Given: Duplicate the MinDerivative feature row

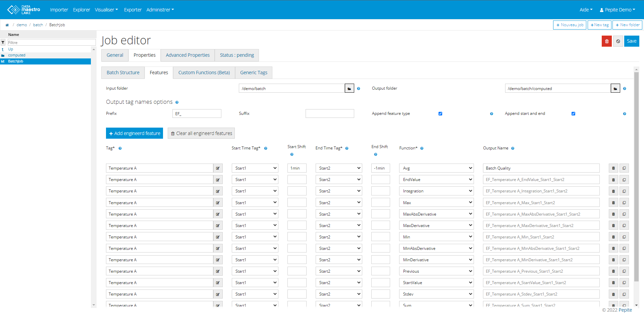Looking at the screenshot, I should (624, 260).
